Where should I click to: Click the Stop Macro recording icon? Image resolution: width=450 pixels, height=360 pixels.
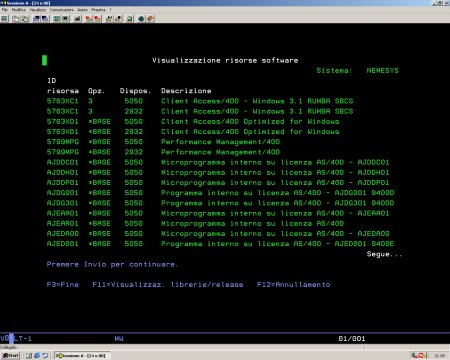[97, 19]
